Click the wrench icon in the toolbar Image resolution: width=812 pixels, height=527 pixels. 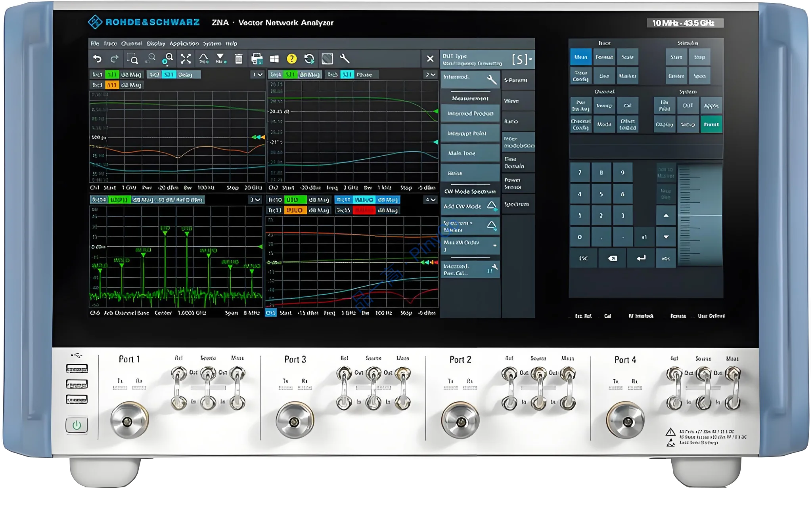tap(345, 59)
